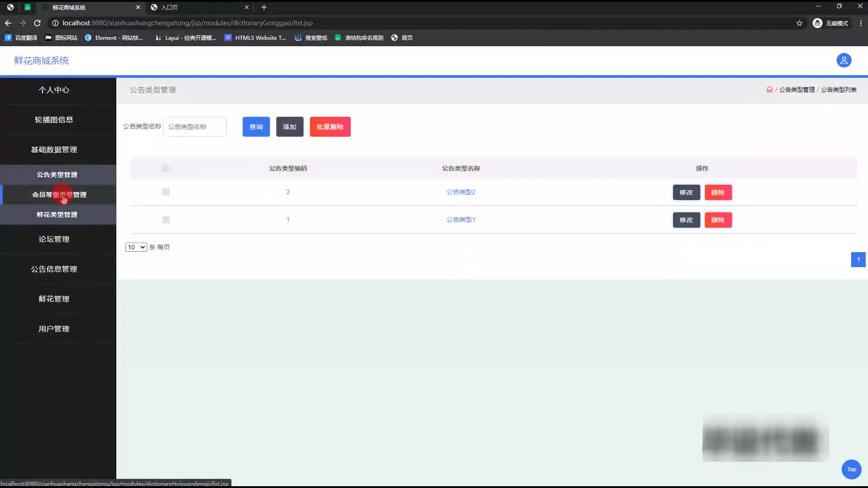Go back using browser back arrow
The height and width of the screenshot is (488, 868).
(8, 23)
